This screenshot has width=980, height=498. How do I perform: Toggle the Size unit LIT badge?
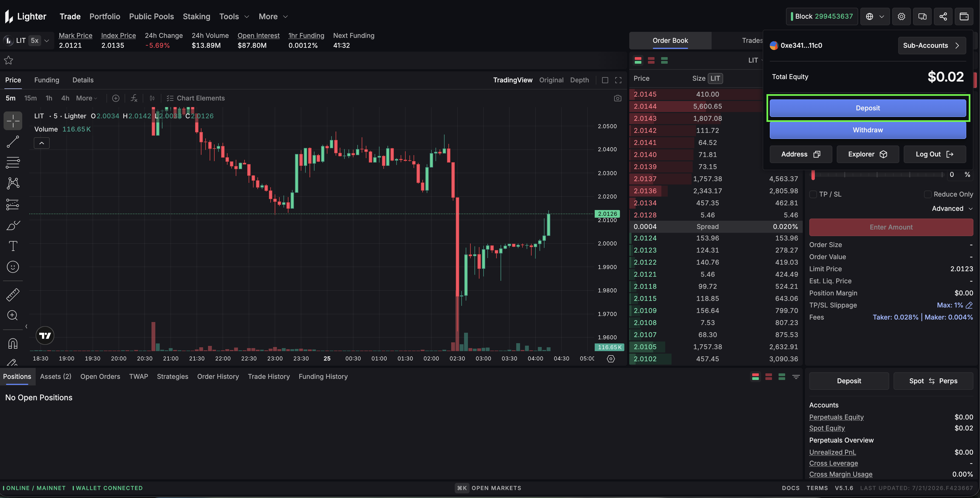coord(715,78)
